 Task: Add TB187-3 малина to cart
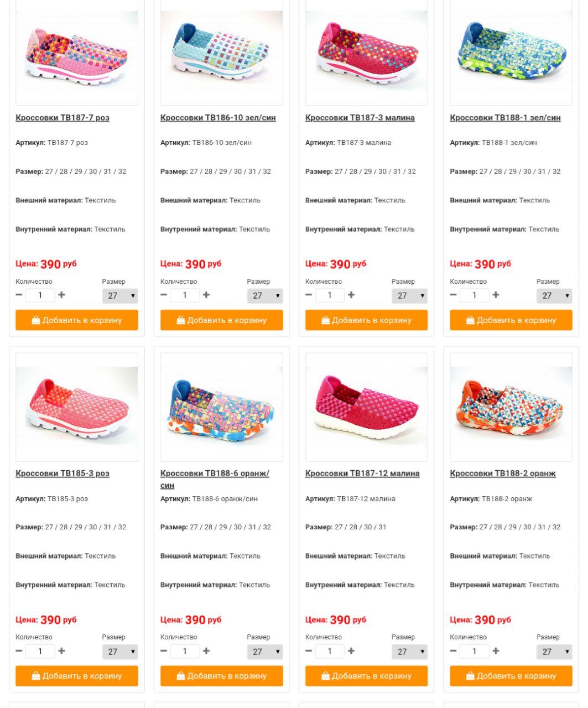pyautogui.click(x=367, y=320)
